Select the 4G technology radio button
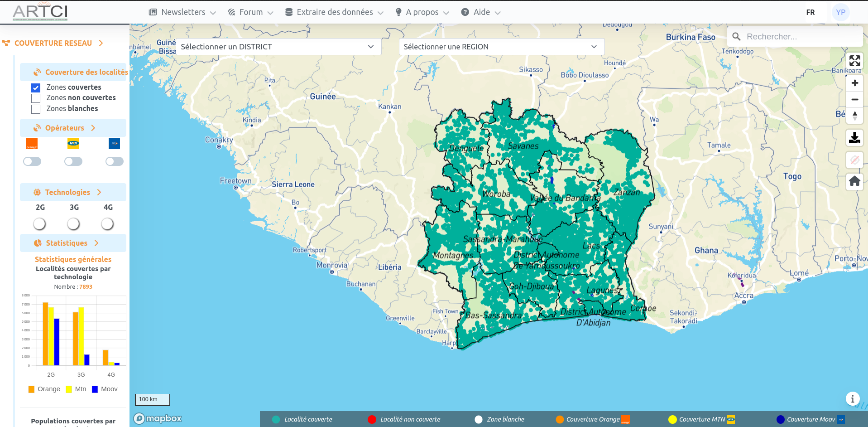The width and height of the screenshot is (868, 427). tap(107, 223)
